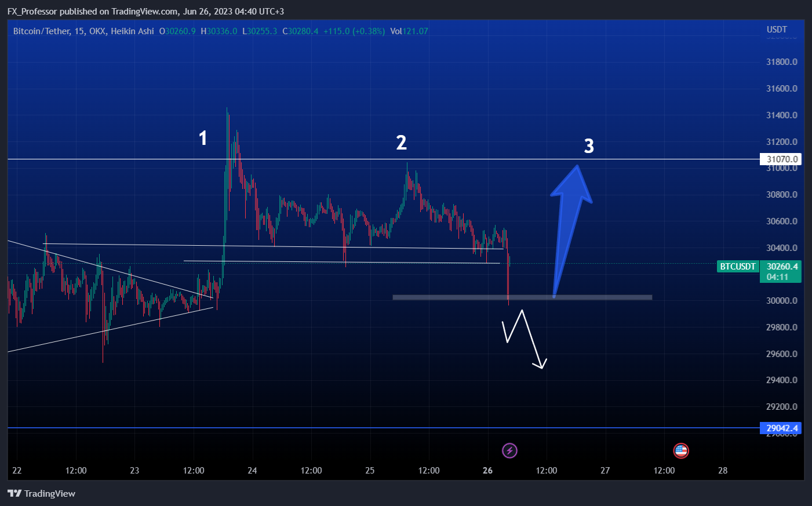Image resolution: width=812 pixels, height=506 pixels.
Task: Click the date label 26 on time axis
Action: pyautogui.click(x=487, y=471)
